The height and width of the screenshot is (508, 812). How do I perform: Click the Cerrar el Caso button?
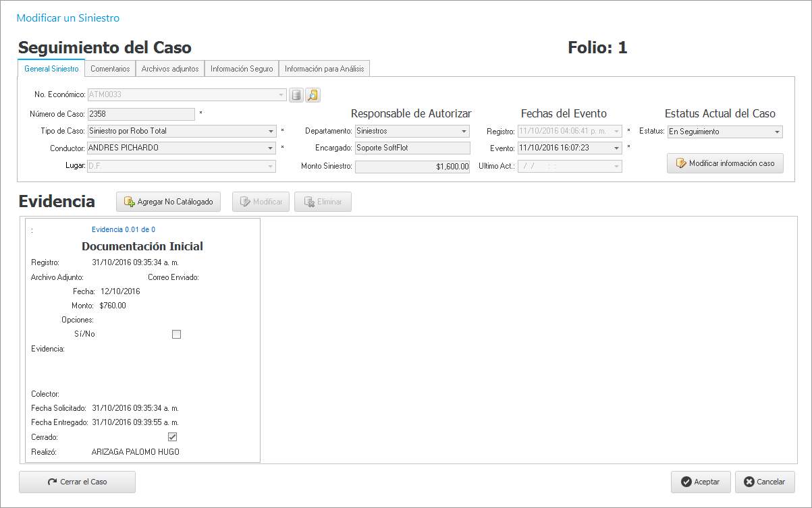click(78, 482)
